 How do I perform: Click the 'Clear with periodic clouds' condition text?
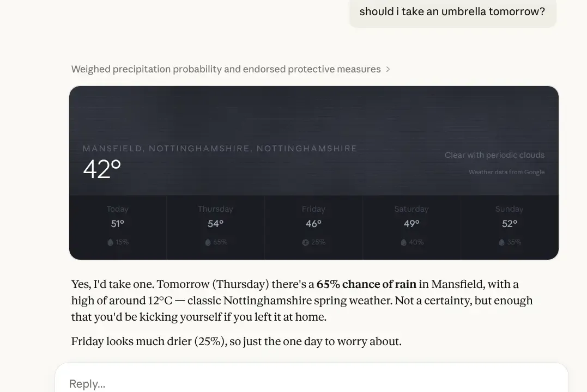point(494,155)
